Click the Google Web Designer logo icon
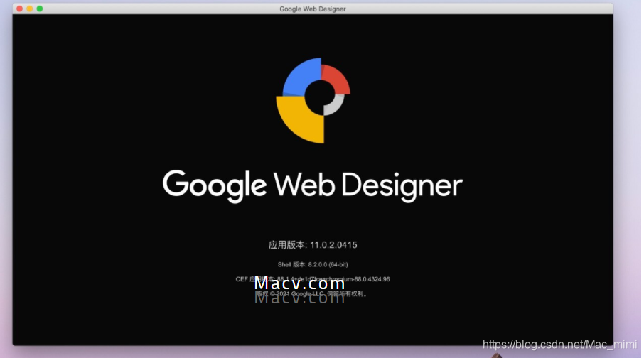This screenshot has height=358, width=644. point(313,101)
